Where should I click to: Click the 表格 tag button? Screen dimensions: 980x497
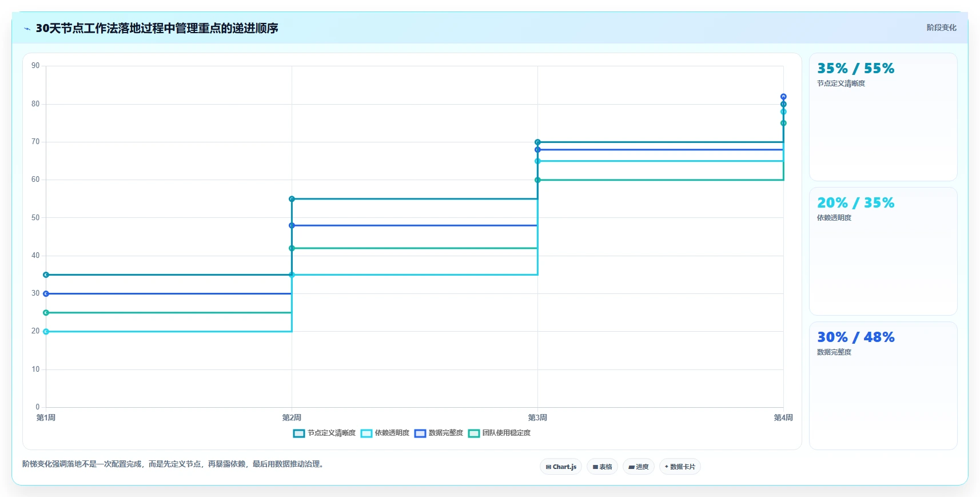(x=602, y=467)
